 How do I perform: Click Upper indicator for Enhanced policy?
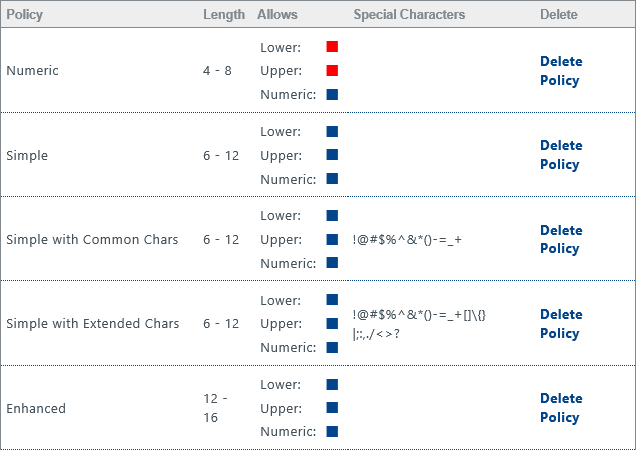(332, 408)
